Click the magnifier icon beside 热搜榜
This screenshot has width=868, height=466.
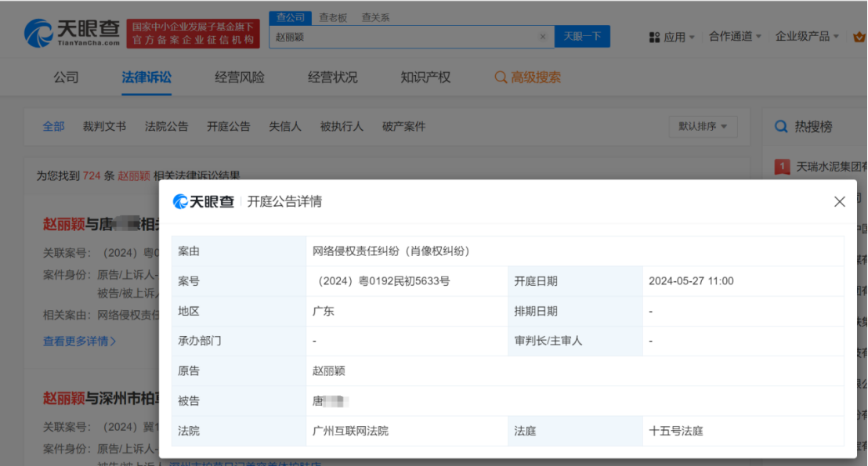pyautogui.click(x=780, y=125)
